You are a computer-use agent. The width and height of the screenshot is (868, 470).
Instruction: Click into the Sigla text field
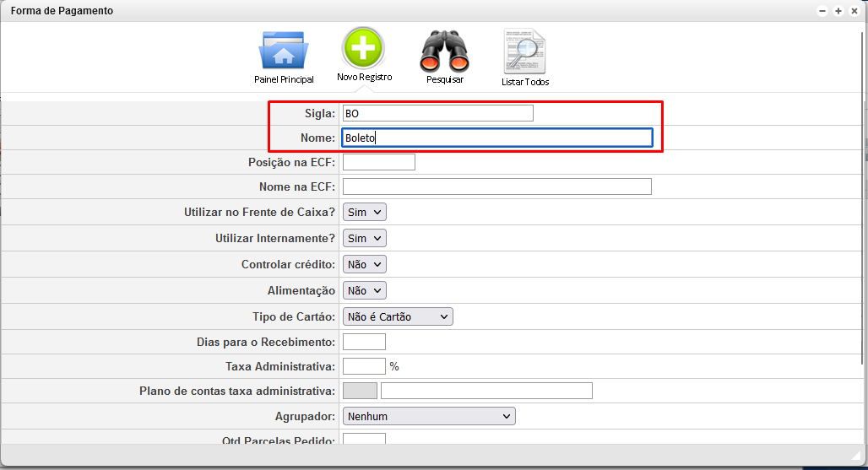tap(438, 113)
